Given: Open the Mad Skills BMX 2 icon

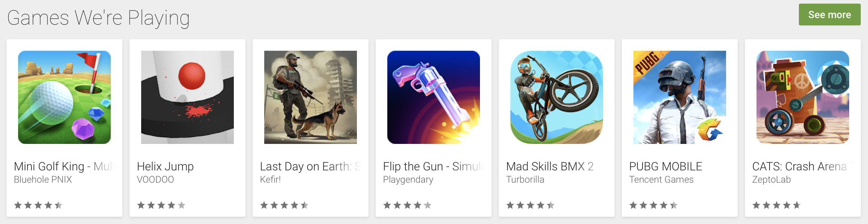Looking at the screenshot, I should point(557,97).
